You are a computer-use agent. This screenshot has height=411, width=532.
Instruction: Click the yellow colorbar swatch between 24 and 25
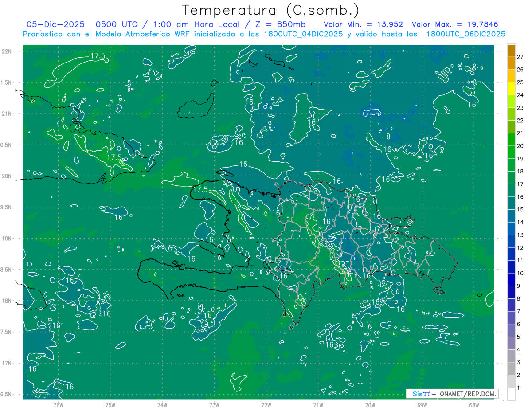point(512,88)
